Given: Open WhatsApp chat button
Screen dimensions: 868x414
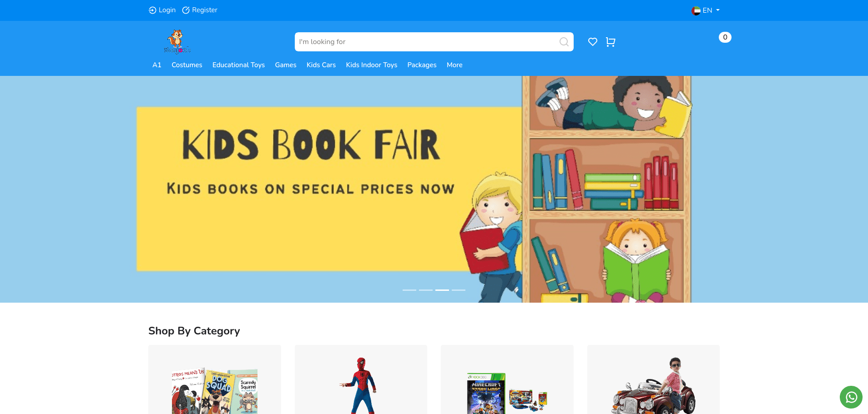Looking at the screenshot, I should [851, 397].
